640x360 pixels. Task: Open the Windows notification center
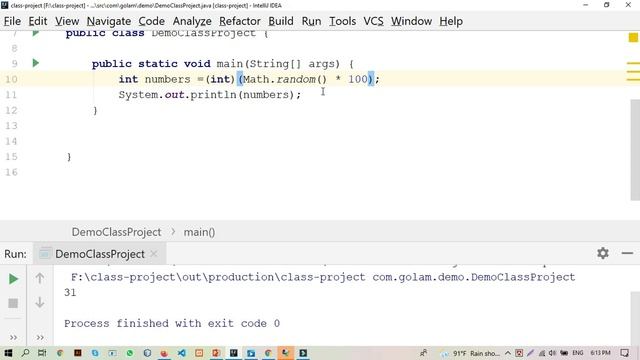[x=624, y=353]
